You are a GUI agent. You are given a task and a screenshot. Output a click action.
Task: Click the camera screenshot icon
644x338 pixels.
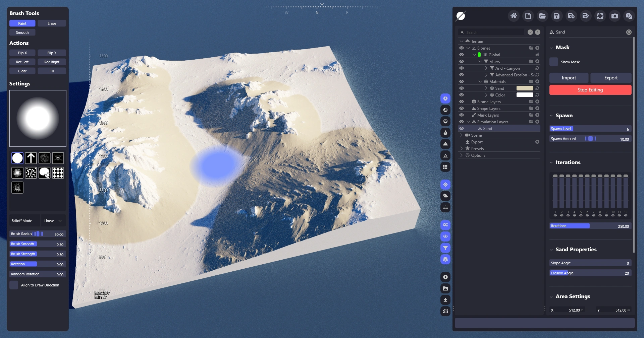coord(614,16)
